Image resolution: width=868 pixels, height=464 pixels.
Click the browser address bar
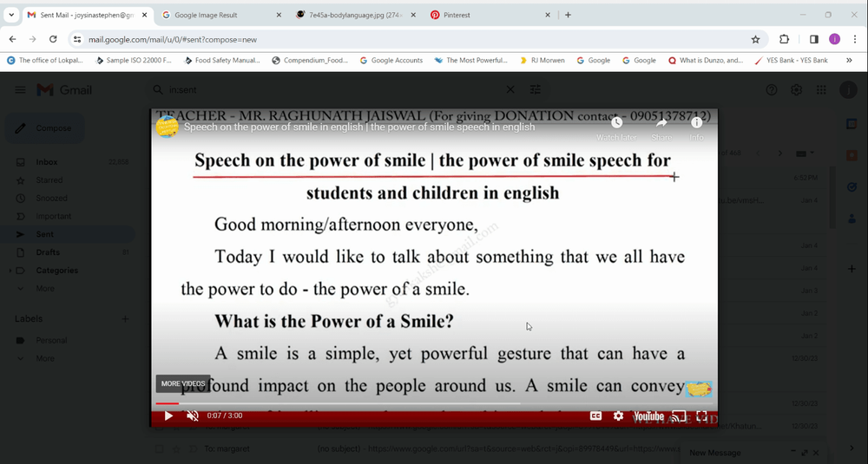click(415, 39)
